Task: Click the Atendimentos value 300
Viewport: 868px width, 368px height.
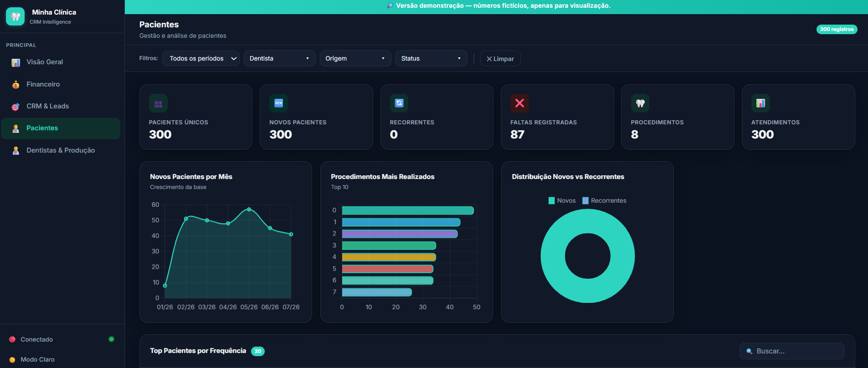Action: (763, 135)
